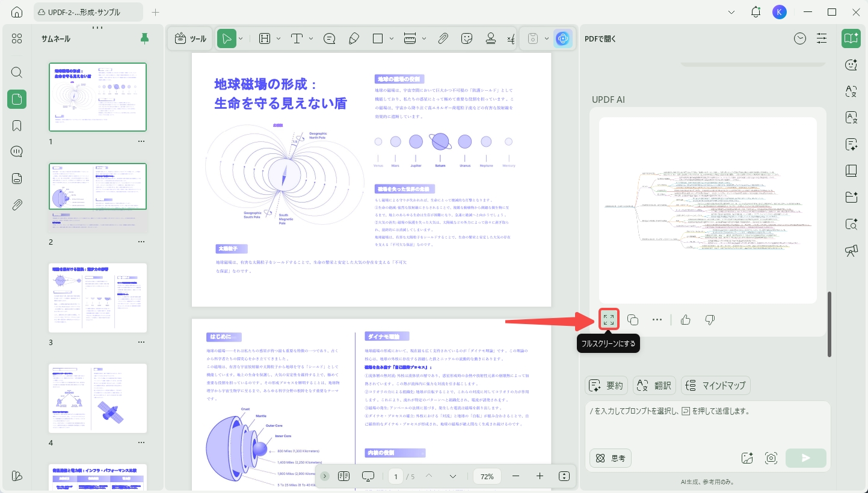Toggle the thumbnails panel icon

click(17, 99)
